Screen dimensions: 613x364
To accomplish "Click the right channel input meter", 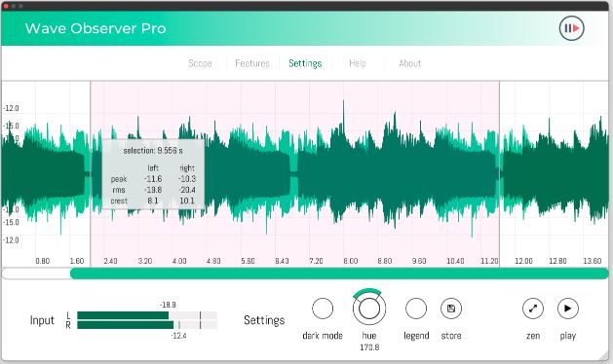I will [x=147, y=325].
